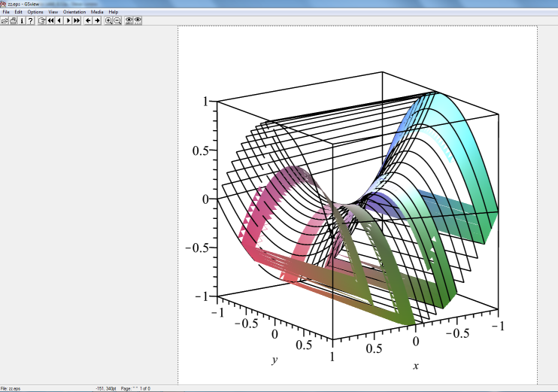Open the Media menu
The image size is (558, 392).
pyautogui.click(x=97, y=12)
